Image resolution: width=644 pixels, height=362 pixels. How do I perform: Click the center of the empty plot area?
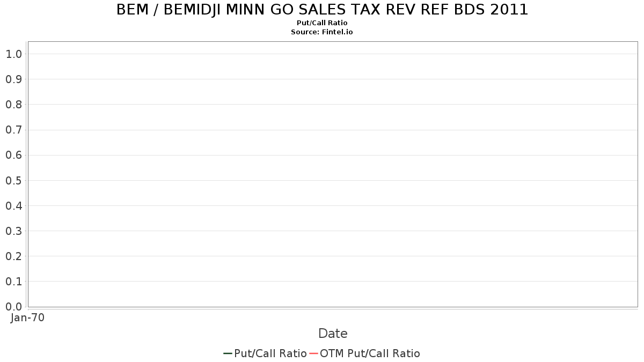click(x=333, y=174)
